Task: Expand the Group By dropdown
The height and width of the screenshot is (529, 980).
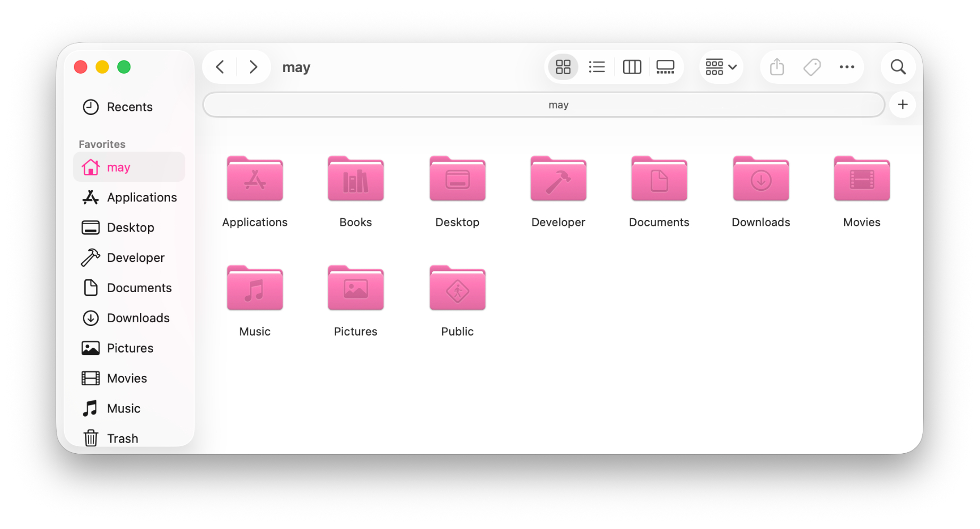Action: (x=721, y=67)
